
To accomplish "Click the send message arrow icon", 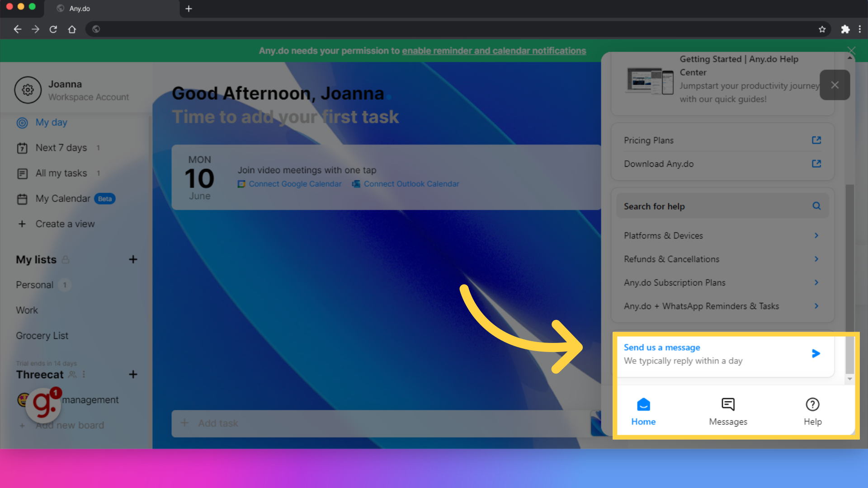I will (816, 354).
